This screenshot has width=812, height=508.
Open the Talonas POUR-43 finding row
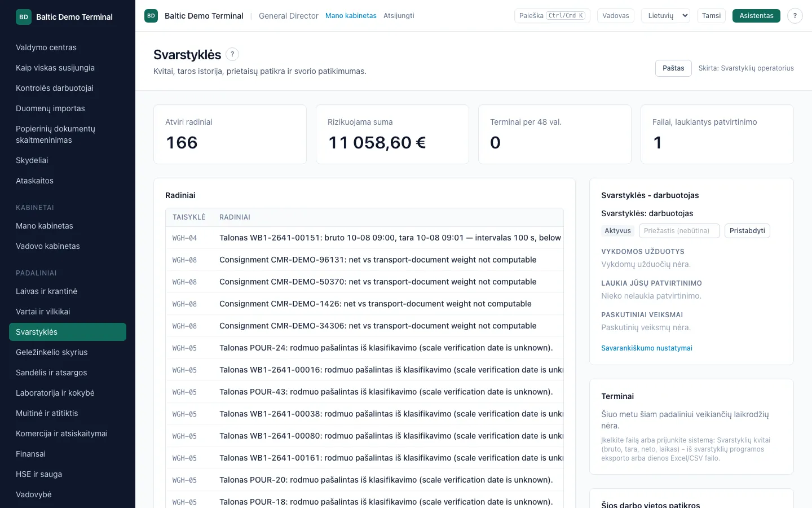click(x=364, y=392)
